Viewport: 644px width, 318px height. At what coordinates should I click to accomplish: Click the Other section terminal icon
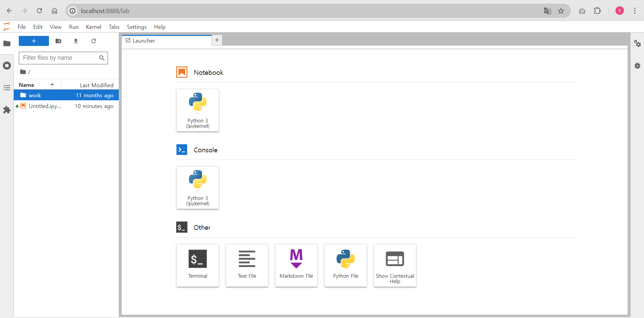tap(182, 227)
